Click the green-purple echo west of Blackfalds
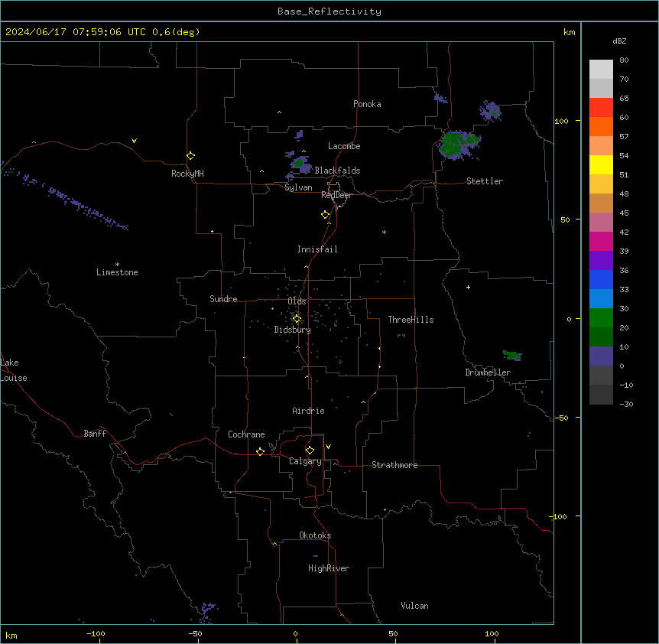Screen dimensions: 659x644 [300, 164]
